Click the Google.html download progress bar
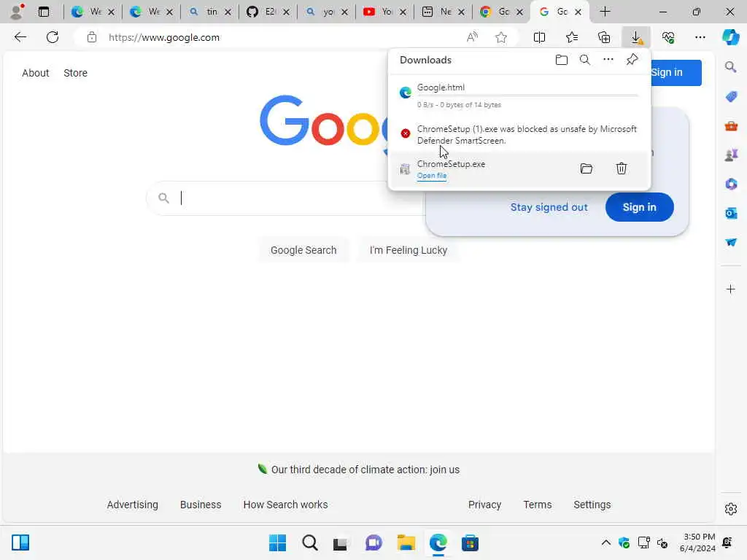The width and height of the screenshot is (747, 560). 527,96
